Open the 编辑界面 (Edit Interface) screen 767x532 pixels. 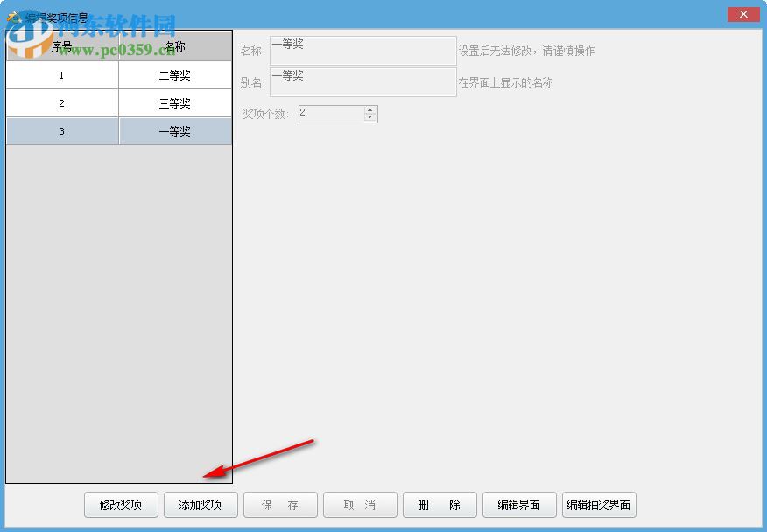pos(520,505)
